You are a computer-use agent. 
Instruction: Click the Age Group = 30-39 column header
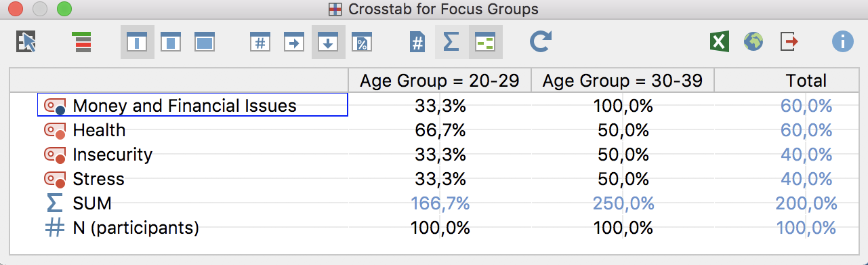click(623, 81)
